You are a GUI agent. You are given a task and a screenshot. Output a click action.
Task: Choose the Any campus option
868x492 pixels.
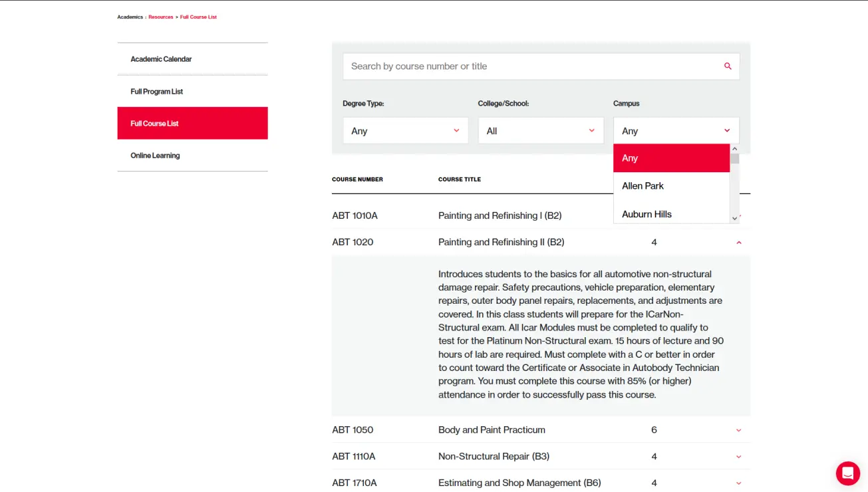pos(670,158)
